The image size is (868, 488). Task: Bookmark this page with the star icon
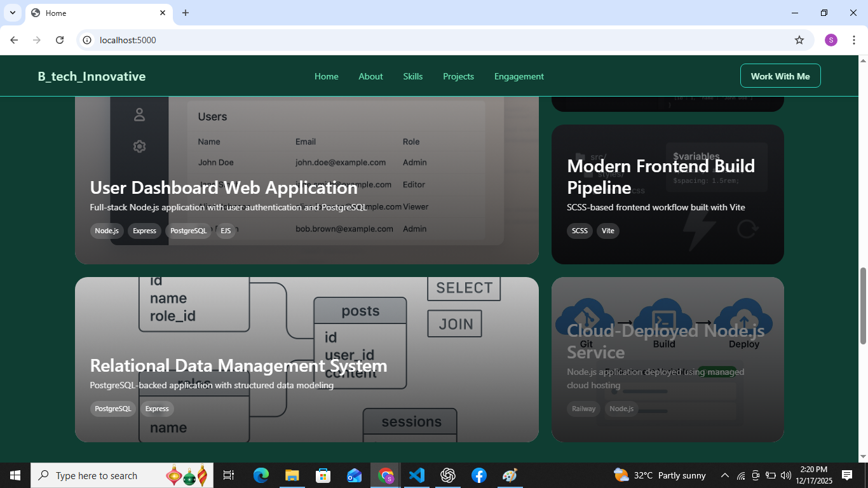(799, 40)
